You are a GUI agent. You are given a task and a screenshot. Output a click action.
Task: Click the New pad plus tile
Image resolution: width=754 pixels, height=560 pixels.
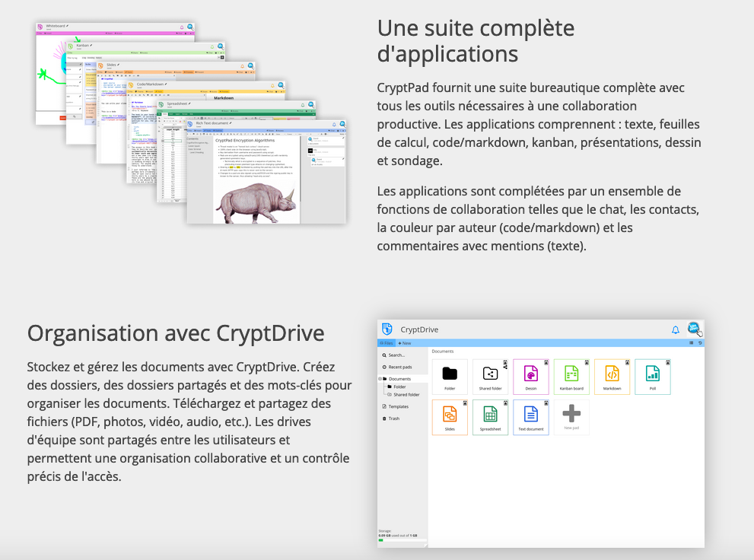click(x=571, y=417)
